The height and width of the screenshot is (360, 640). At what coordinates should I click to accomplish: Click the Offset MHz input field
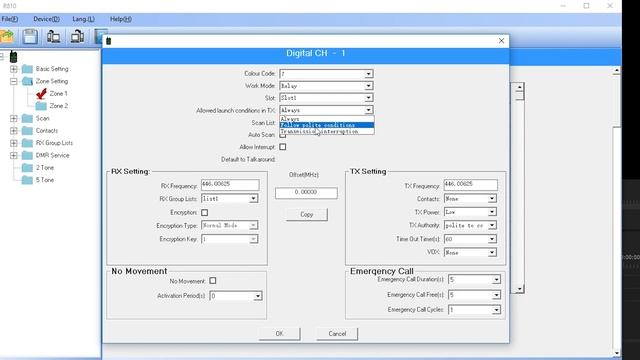point(306,193)
